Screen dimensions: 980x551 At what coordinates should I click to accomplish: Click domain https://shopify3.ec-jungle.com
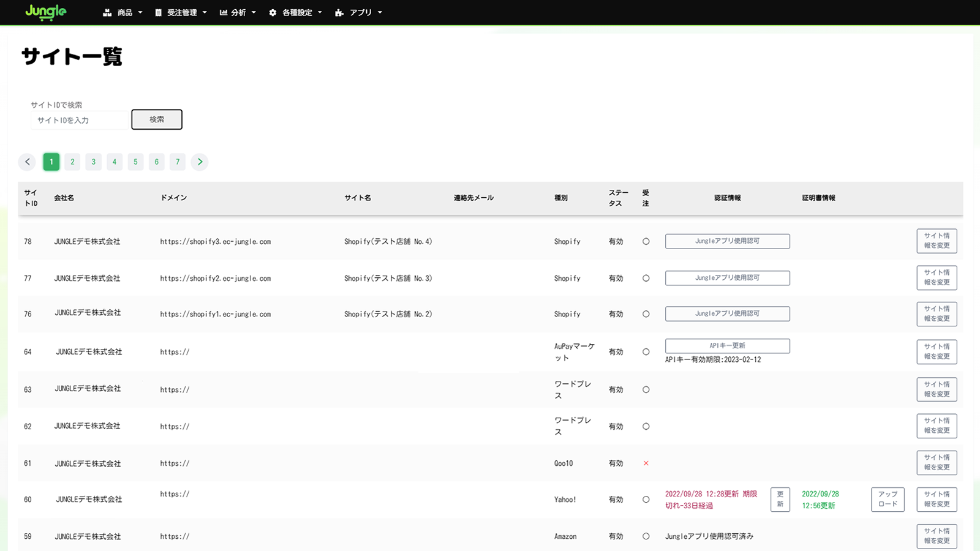click(216, 242)
